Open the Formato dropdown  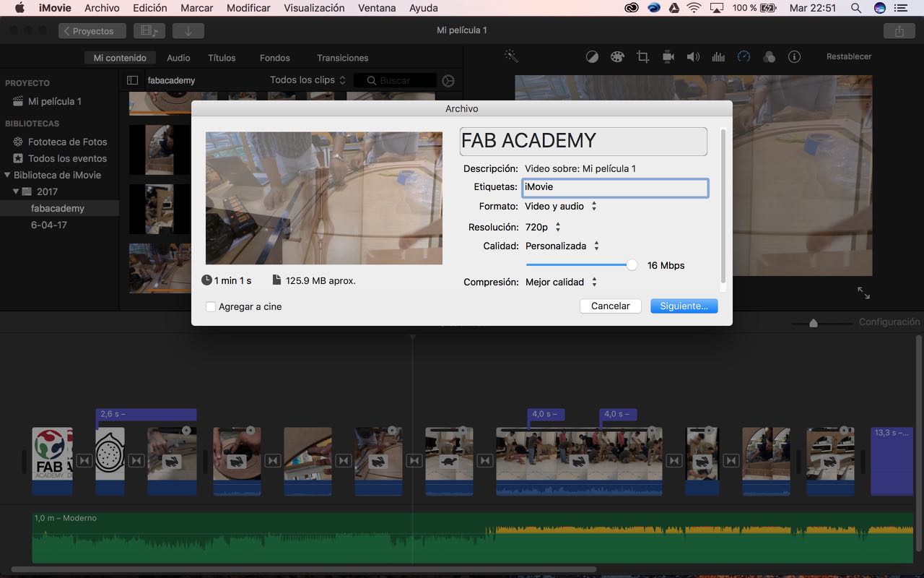click(x=561, y=206)
